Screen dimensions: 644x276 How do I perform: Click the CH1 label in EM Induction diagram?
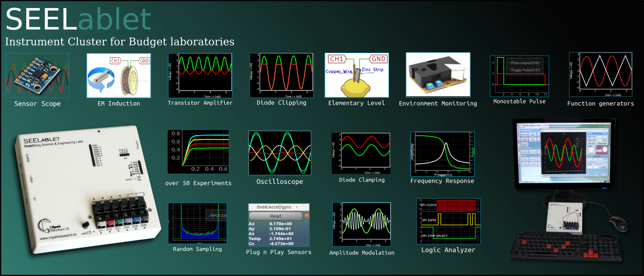point(115,61)
